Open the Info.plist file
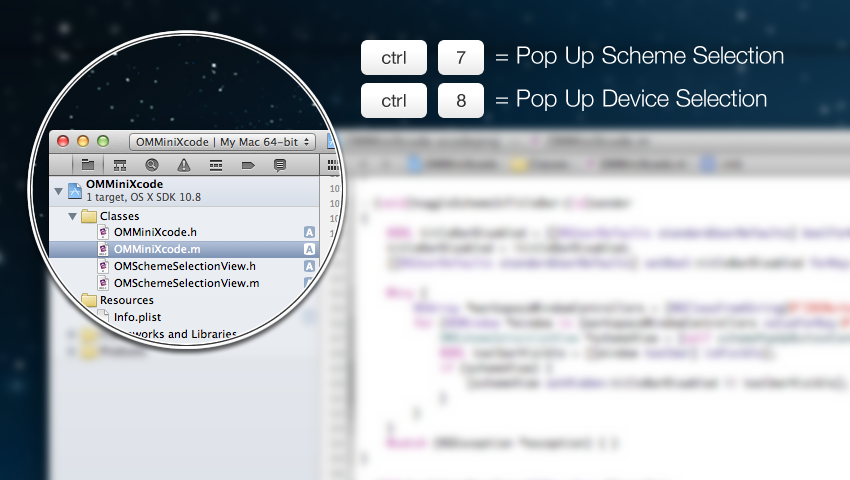 coord(137,317)
